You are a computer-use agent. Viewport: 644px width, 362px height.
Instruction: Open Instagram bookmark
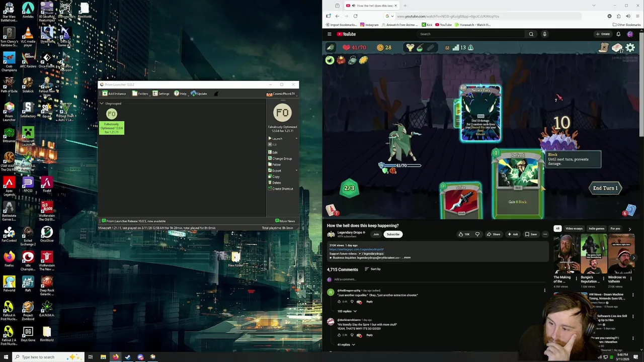click(369, 25)
